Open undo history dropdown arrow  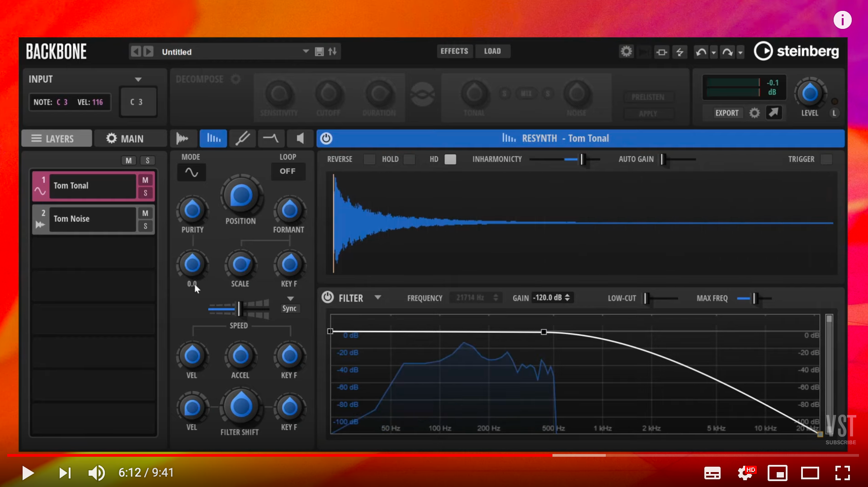[x=714, y=52]
